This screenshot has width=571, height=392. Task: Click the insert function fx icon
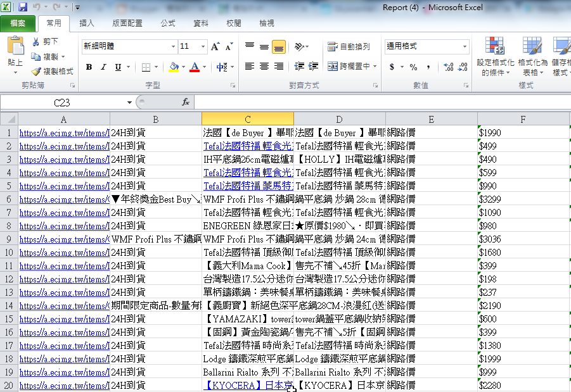pyautogui.click(x=186, y=103)
